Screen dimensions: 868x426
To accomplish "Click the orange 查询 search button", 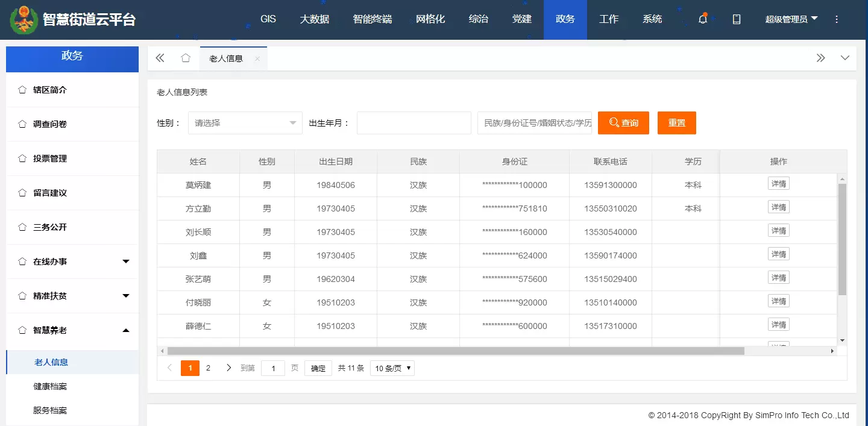I will tap(623, 123).
